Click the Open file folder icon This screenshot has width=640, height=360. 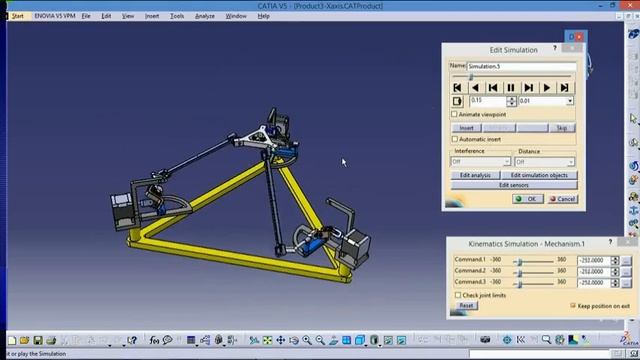pyautogui.click(x=24, y=340)
